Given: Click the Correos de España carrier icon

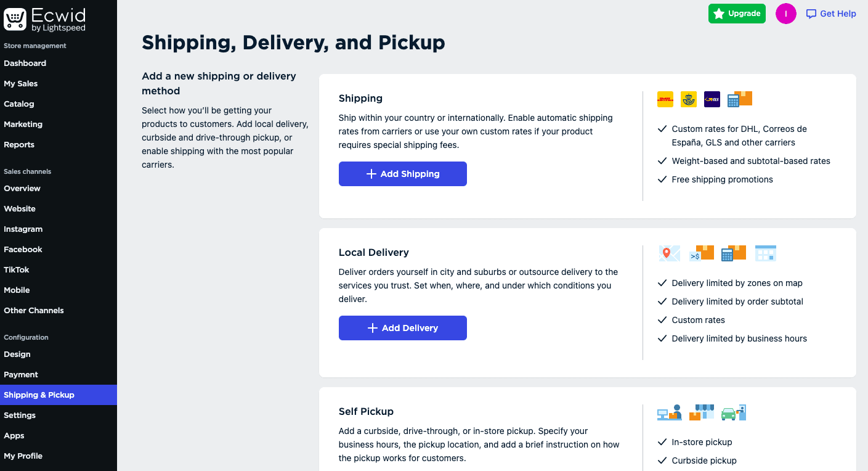Looking at the screenshot, I should (x=689, y=99).
